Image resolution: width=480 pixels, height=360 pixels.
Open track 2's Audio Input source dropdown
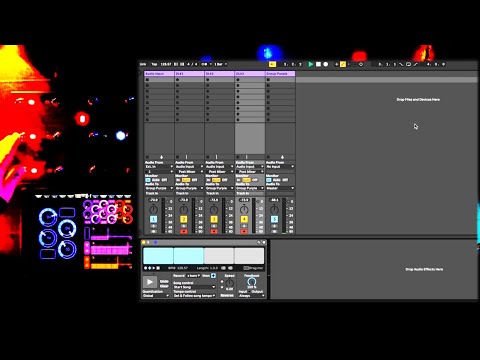[189, 167]
